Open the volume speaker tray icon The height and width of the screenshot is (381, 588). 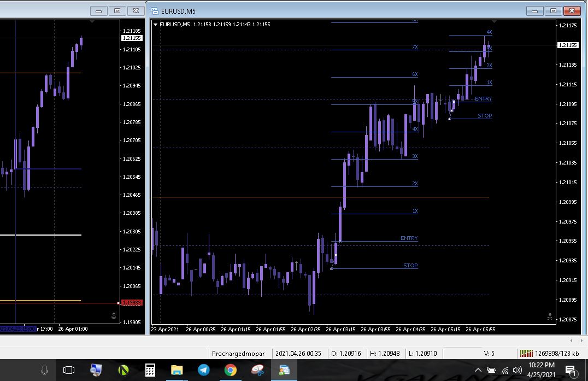point(517,370)
